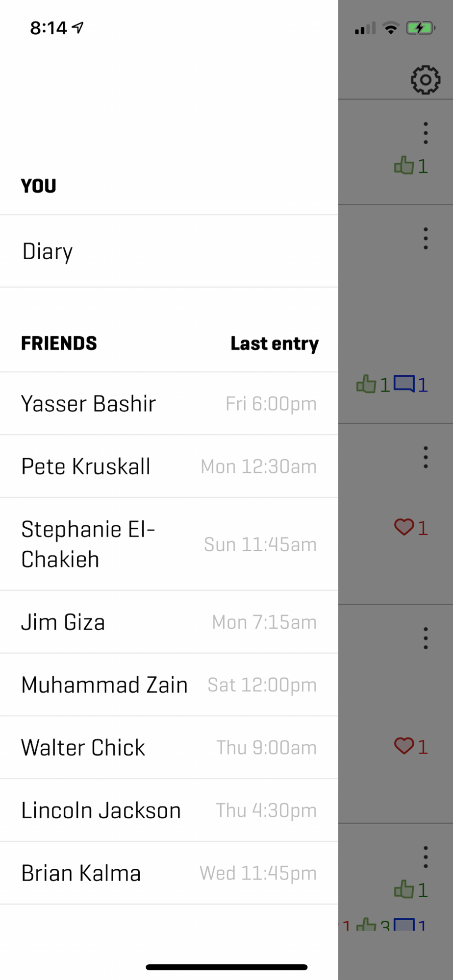Image resolution: width=453 pixels, height=980 pixels.
Task: Tap the Last entry column header
Action: click(x=275, y=343)
